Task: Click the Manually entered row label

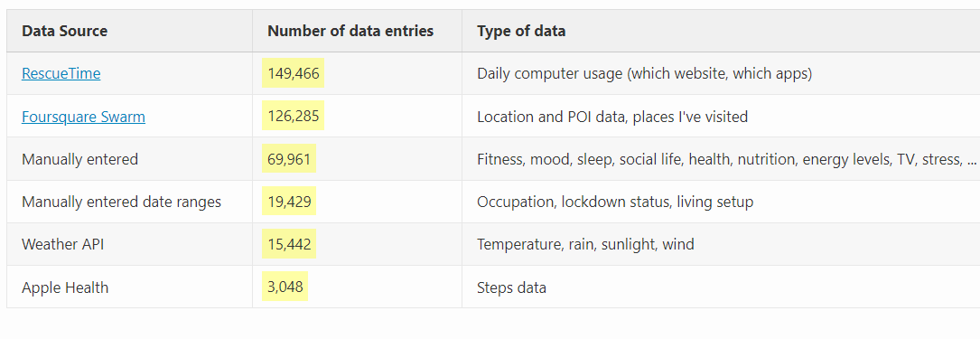Action: [x=80, y=159]
